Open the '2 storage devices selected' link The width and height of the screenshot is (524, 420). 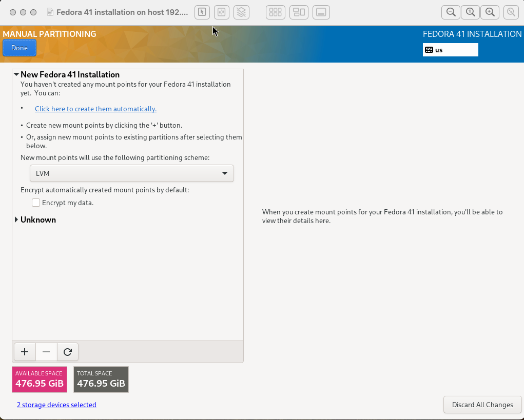[56, 405]
